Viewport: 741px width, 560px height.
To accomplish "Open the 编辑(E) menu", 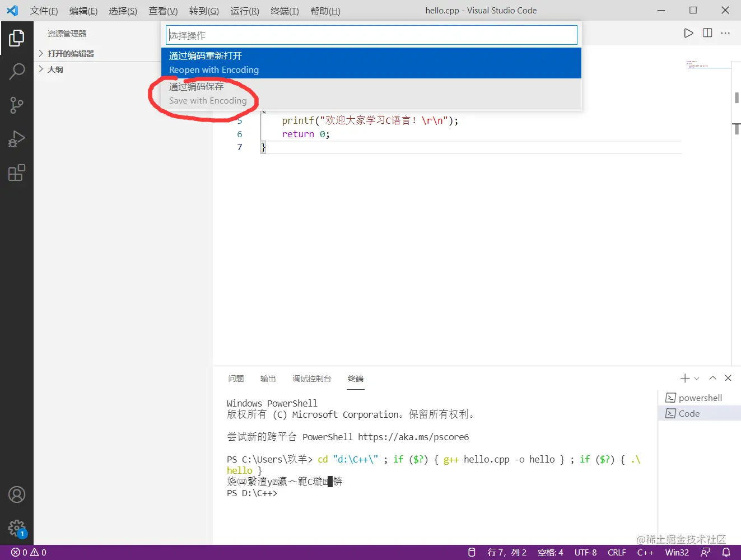I will (x=83, y=11).
